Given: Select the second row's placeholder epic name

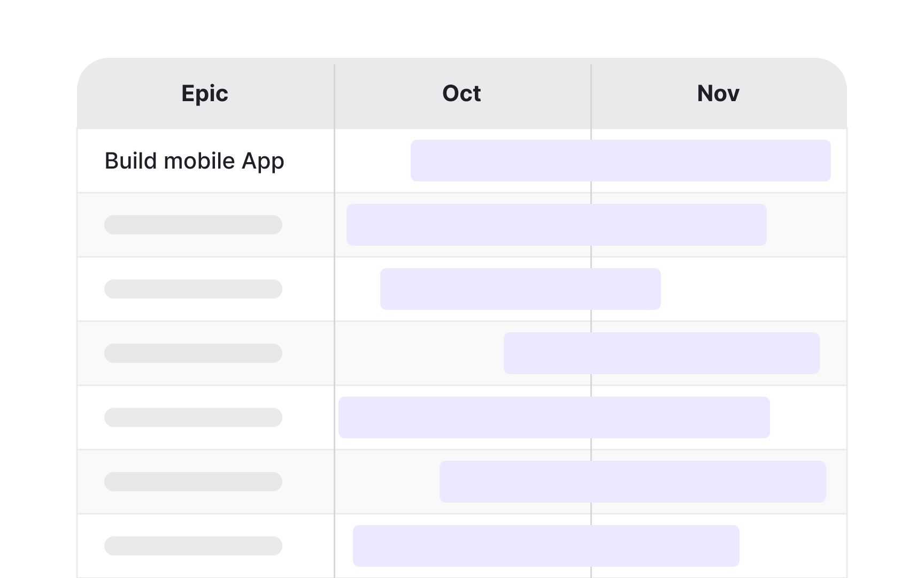Looking at the screenshot, I should click(x=193, y=225).
